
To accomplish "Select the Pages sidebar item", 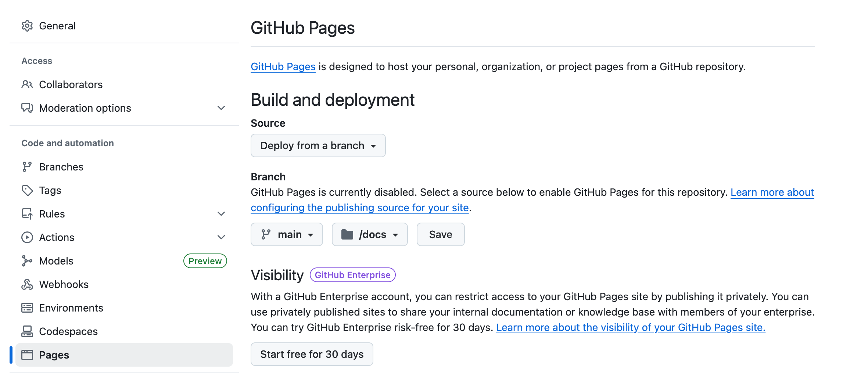I will click(124, 355).
